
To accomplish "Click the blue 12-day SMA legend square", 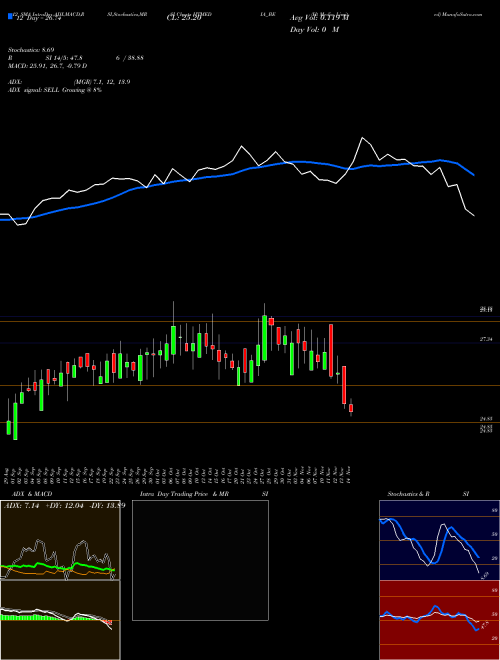I will click(10, 16).
